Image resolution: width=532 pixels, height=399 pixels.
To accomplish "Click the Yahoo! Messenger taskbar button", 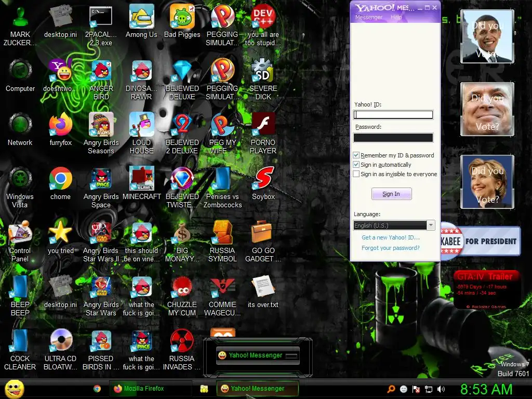I will [x=258, y=389].
